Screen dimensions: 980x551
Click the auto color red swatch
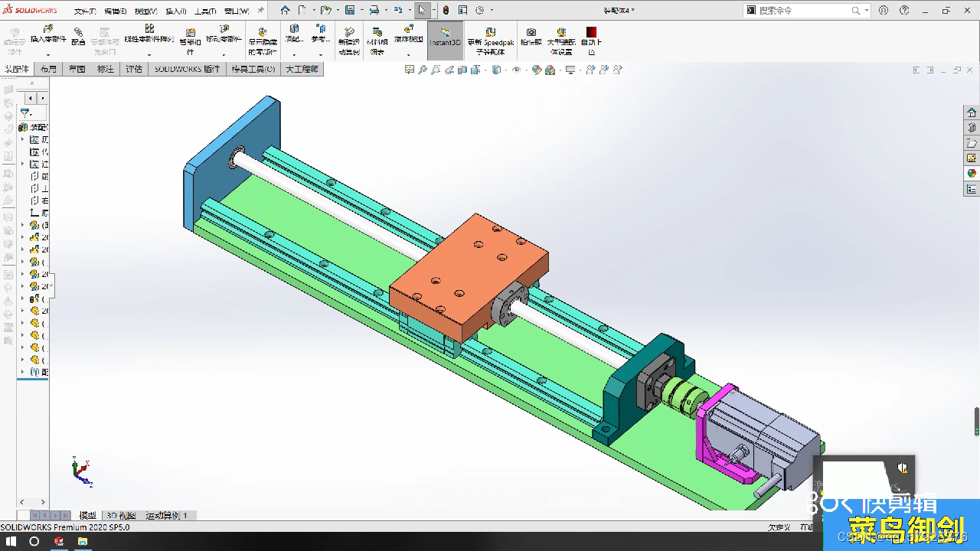click(591, 32)
